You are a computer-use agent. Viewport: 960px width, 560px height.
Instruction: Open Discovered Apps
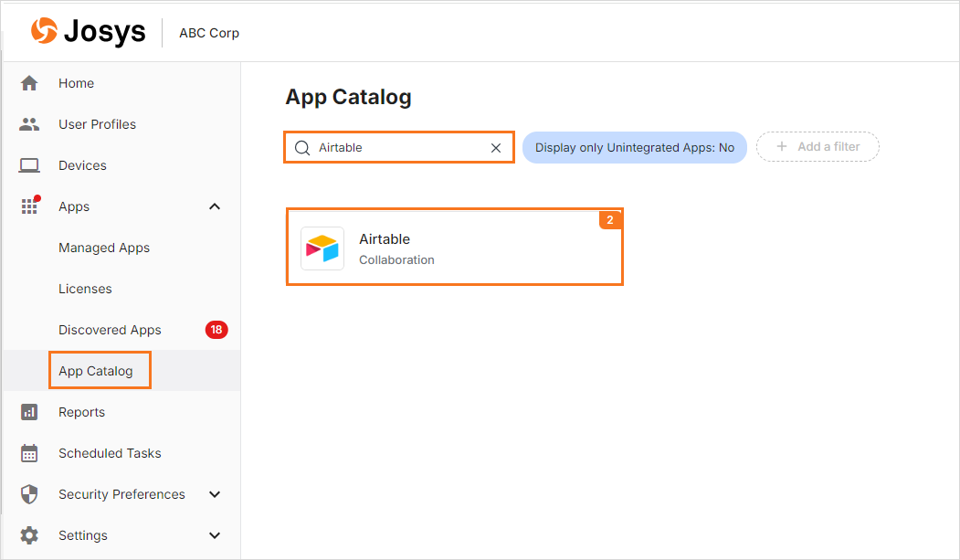[110, 330]
